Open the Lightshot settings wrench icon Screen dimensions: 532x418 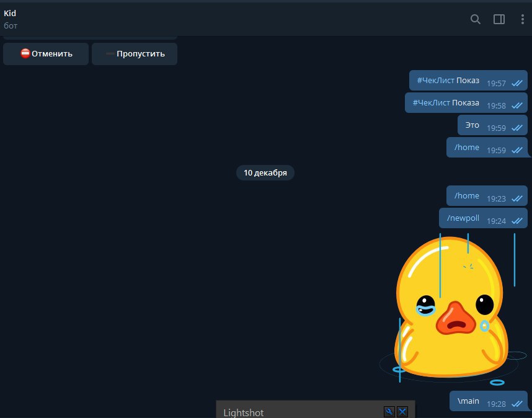(x=389, y=412)
